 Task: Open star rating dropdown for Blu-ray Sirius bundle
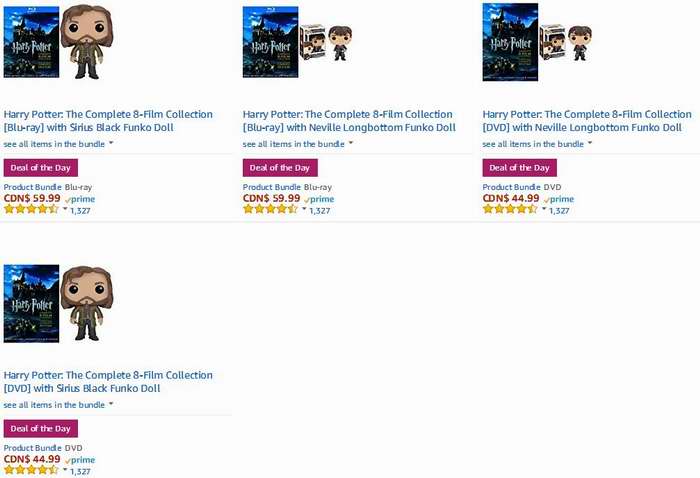tap(65, 209)
